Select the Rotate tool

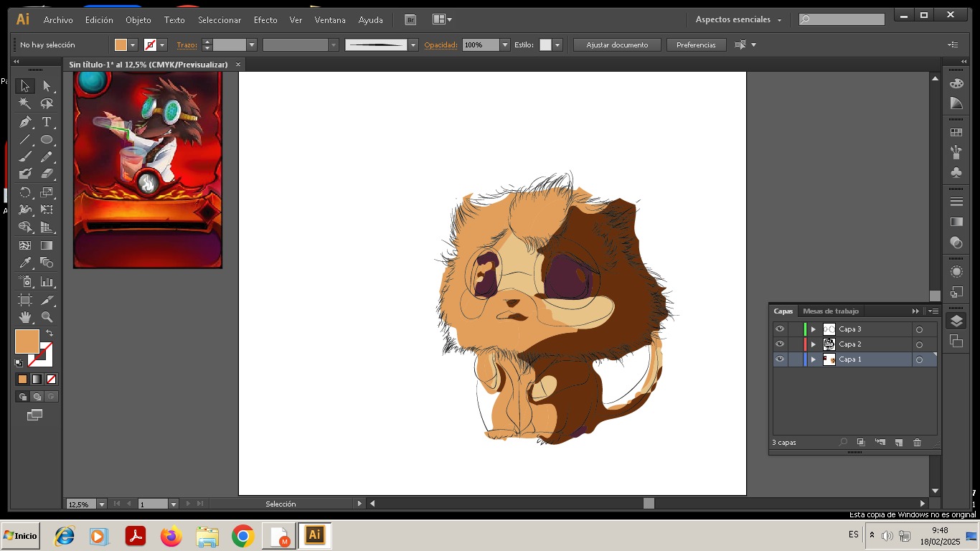(x=25, y=192)
